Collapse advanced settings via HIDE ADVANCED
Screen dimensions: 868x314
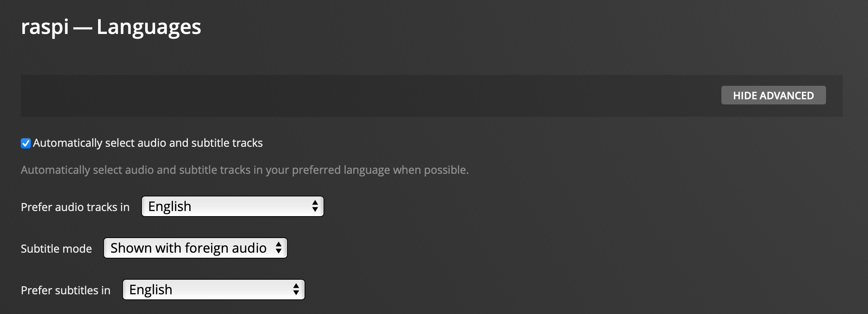click(x=773, y=95)
